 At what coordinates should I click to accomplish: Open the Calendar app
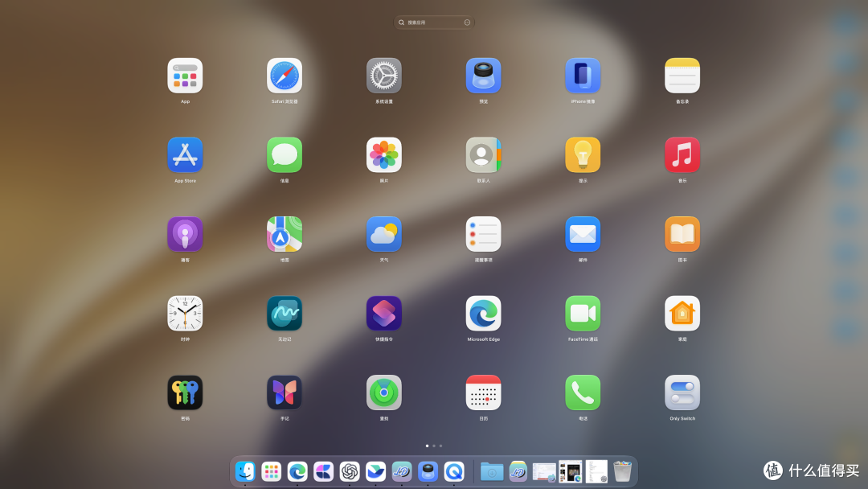(483, 392)
